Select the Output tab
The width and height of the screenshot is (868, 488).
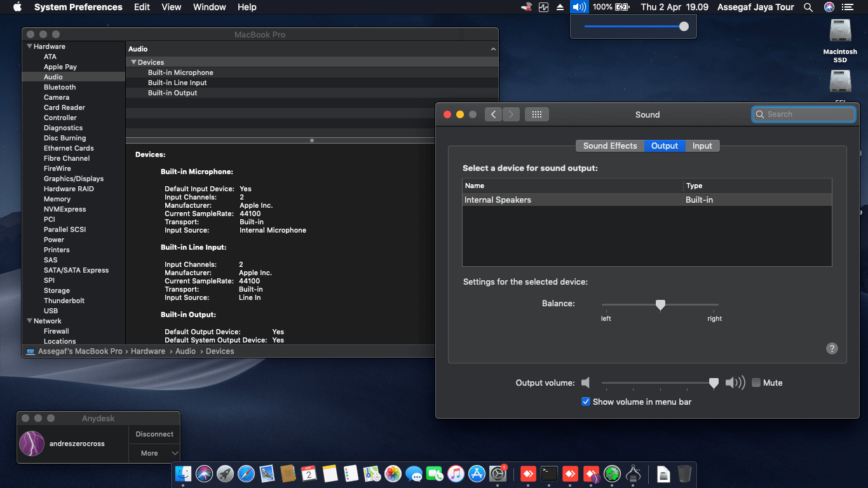coord(665,146)
